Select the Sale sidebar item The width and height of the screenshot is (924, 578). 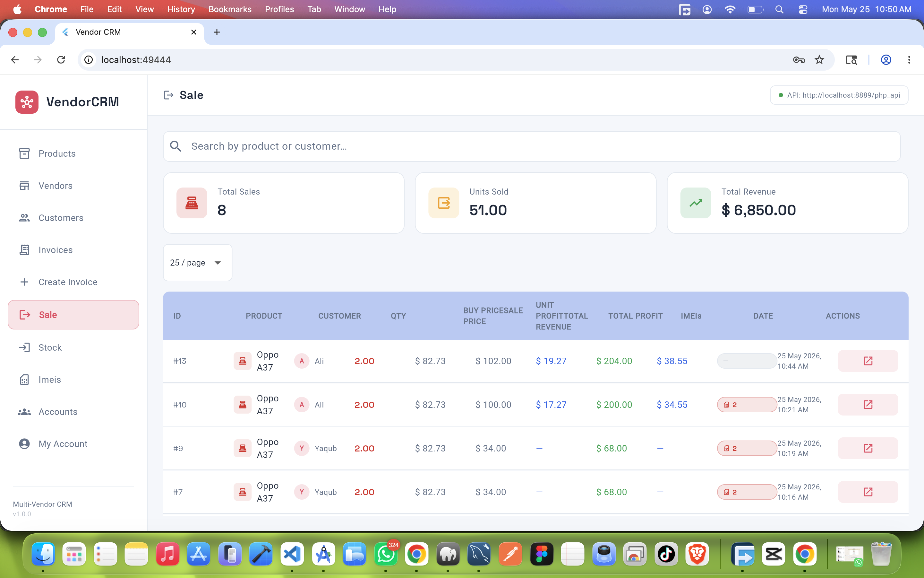tap(73, 315)
